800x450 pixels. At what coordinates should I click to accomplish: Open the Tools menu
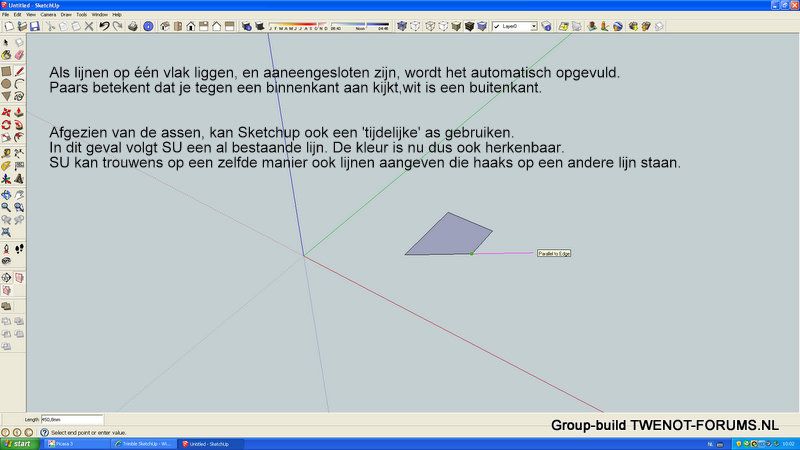[x=82, y=15]
